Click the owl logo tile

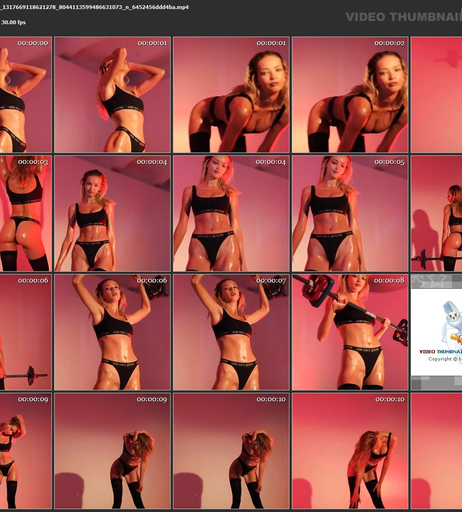436,332
